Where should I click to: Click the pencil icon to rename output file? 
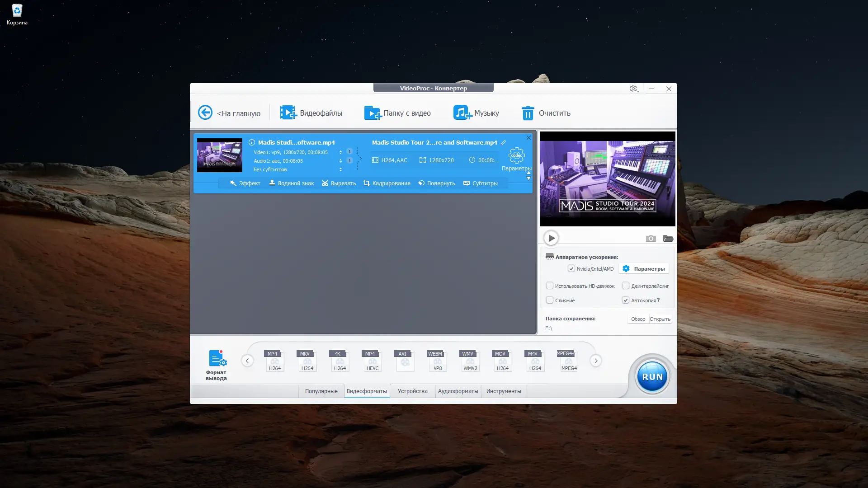tap(504, 142)
